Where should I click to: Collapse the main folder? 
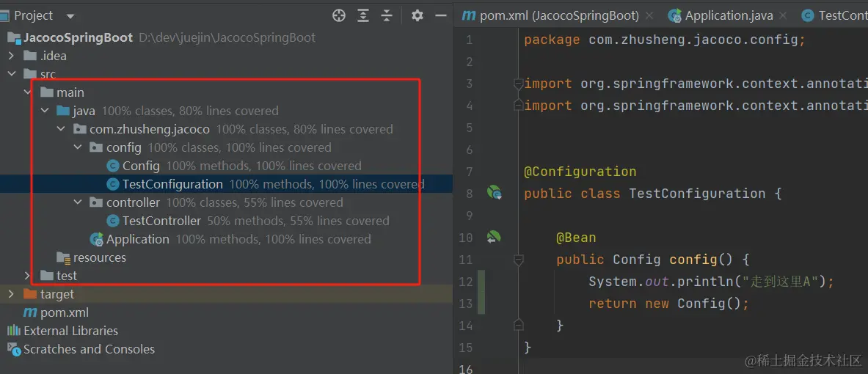click(28, 92)
